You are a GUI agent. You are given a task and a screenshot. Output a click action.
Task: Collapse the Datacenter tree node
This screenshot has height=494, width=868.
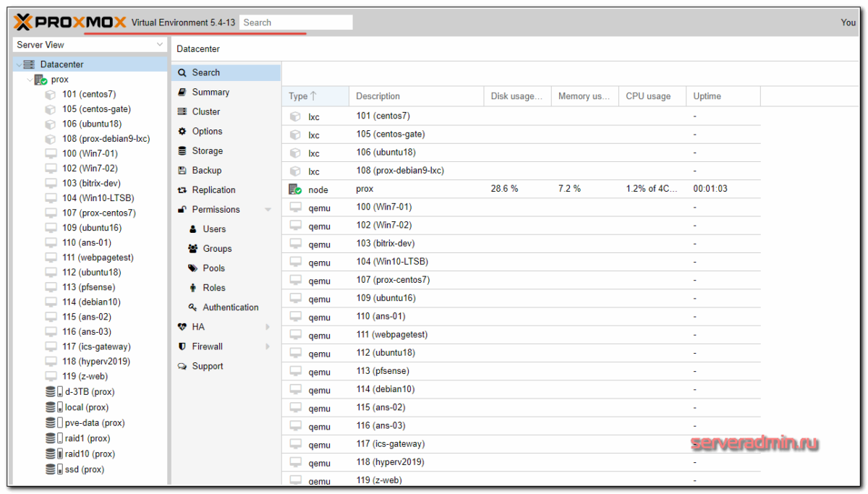pos(19,65)
